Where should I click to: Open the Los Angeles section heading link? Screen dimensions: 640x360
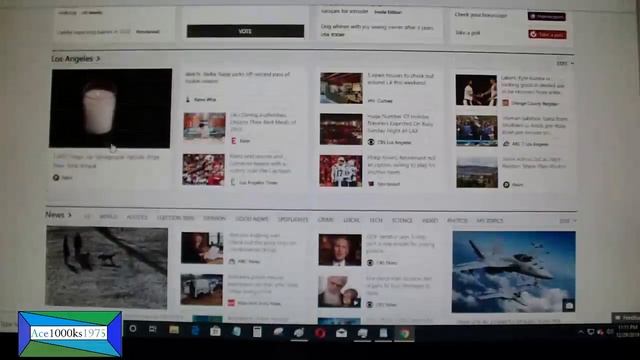76,59
